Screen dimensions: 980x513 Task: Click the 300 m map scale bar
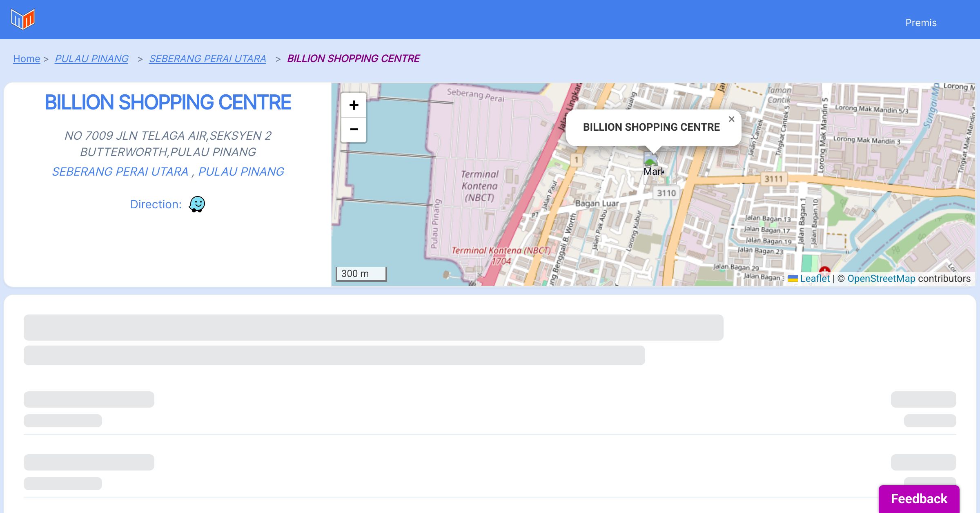pos(361,274)
